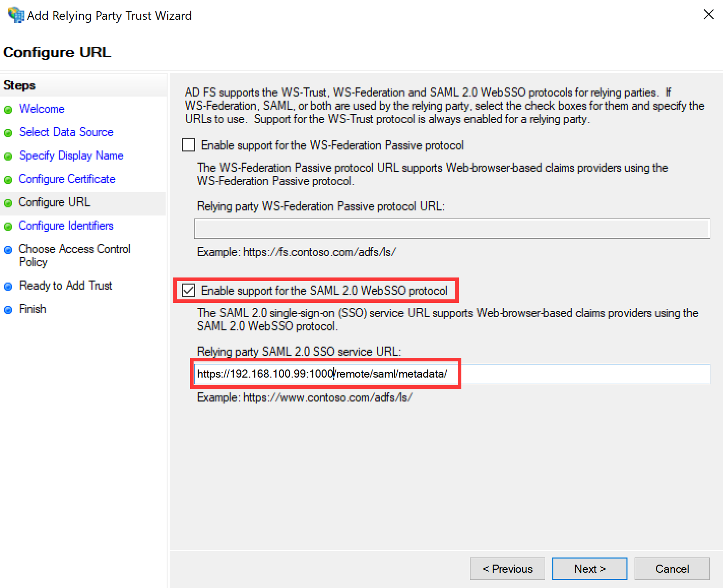Navigate to Configure Certificate step
The height and width of the screenshot is (588, 723).
pos(67,179)
